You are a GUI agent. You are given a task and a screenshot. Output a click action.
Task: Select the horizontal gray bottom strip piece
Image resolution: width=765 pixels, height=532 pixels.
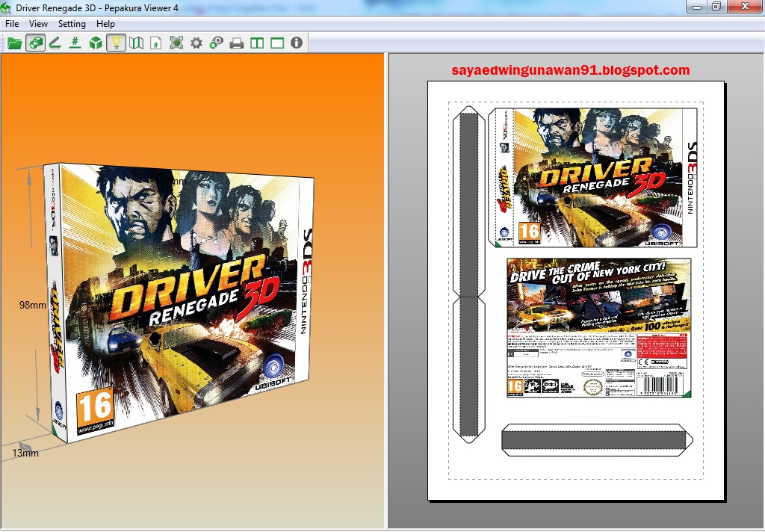[597, 440]
